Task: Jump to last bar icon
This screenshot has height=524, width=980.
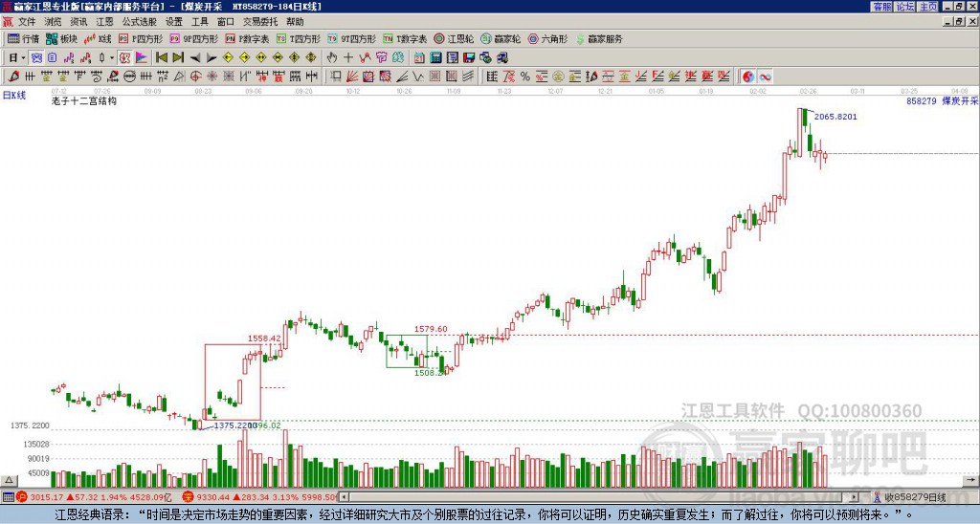Action: pos(177,57)
